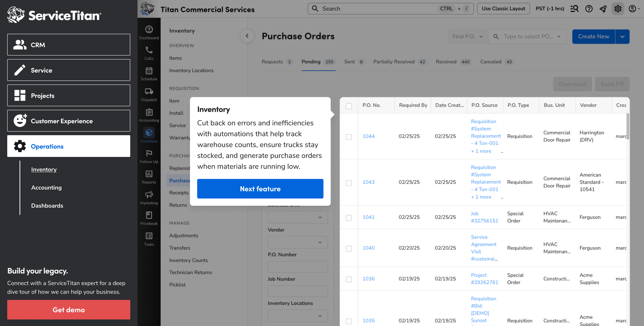This screenshot has width=644, height=326.
Task: Click the Marketing megaphone icon
Action: (149, 195)
